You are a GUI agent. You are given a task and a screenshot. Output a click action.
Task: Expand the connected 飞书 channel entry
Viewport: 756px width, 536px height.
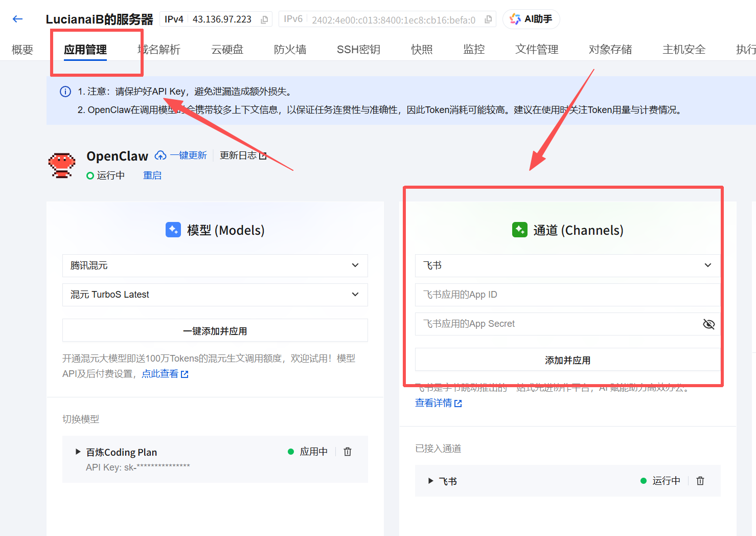point(431,481)
